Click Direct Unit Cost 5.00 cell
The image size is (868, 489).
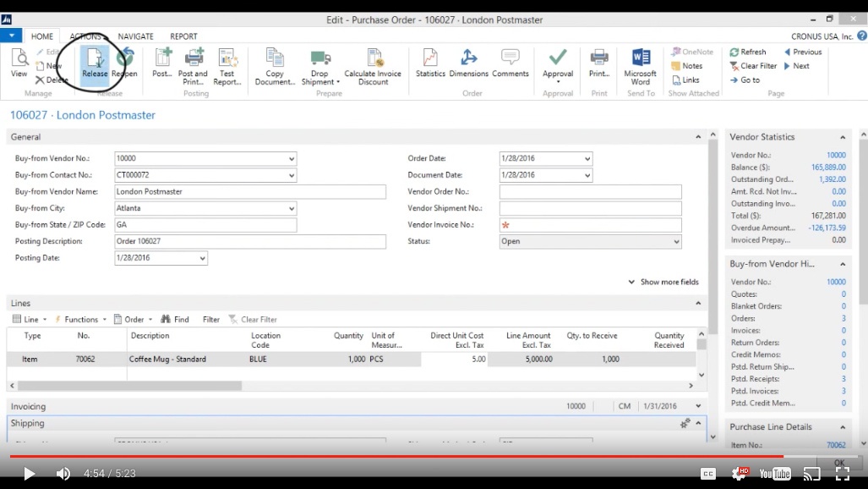(x=454, y=360)
